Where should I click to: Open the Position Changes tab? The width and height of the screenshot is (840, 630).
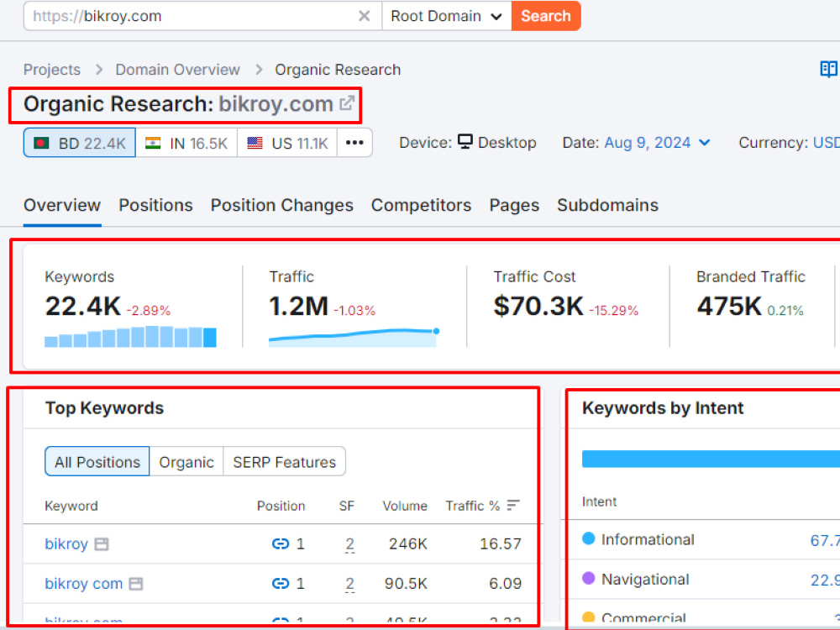[x=281, y=205]
